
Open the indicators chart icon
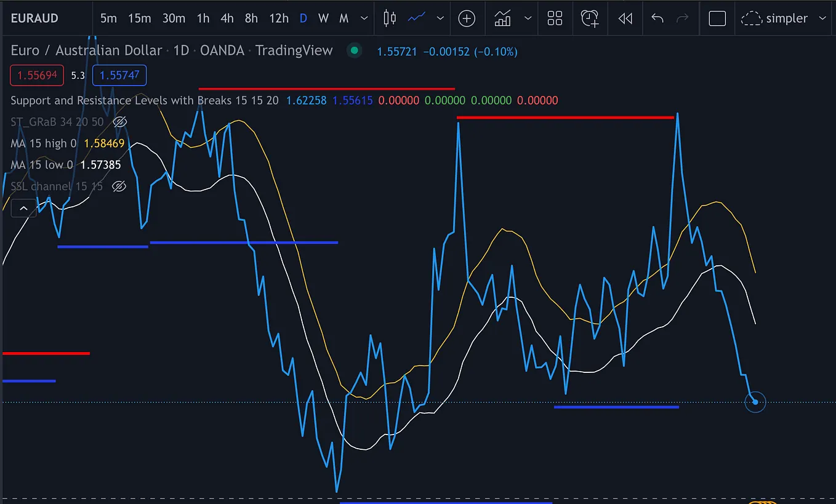(503, 18)
